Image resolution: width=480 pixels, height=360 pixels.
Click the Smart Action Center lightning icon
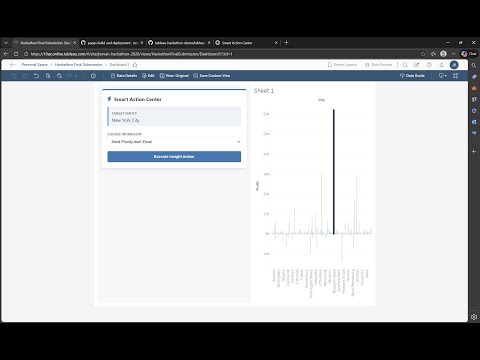point(109,99)
